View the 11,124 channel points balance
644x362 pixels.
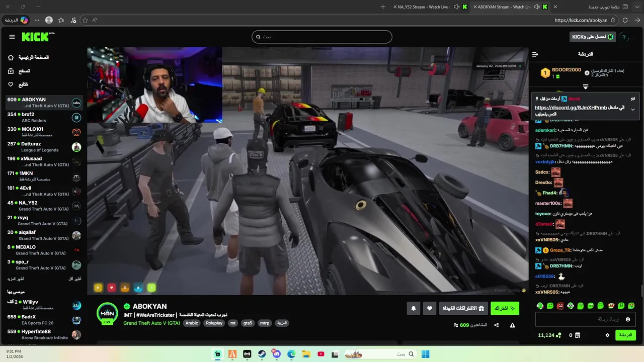coord(549,335)
